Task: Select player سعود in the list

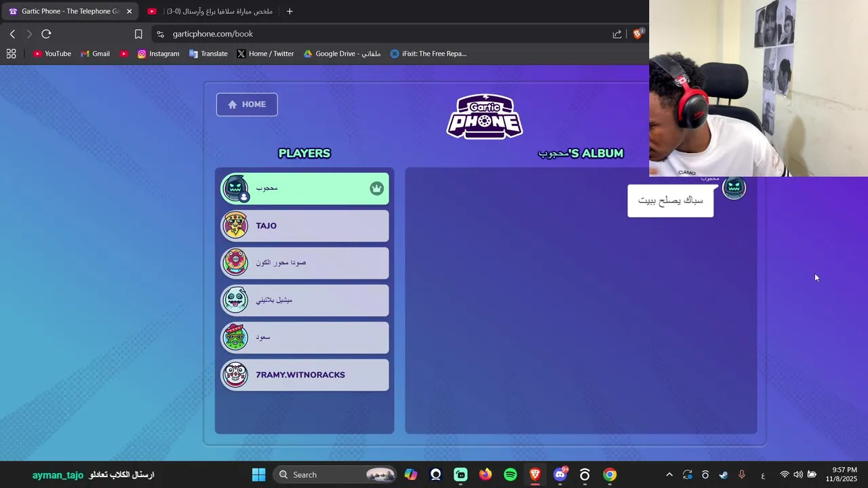Action: [304, 338]
